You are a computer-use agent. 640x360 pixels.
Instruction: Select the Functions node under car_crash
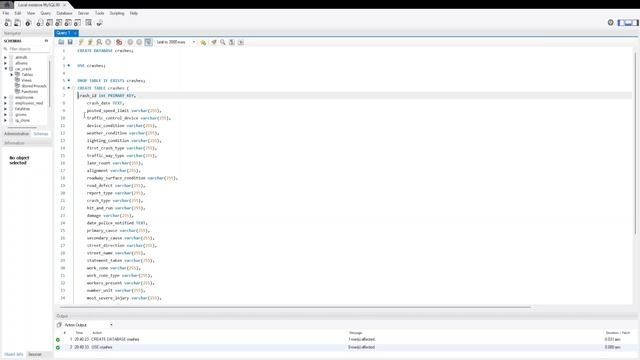coord(30,92)
